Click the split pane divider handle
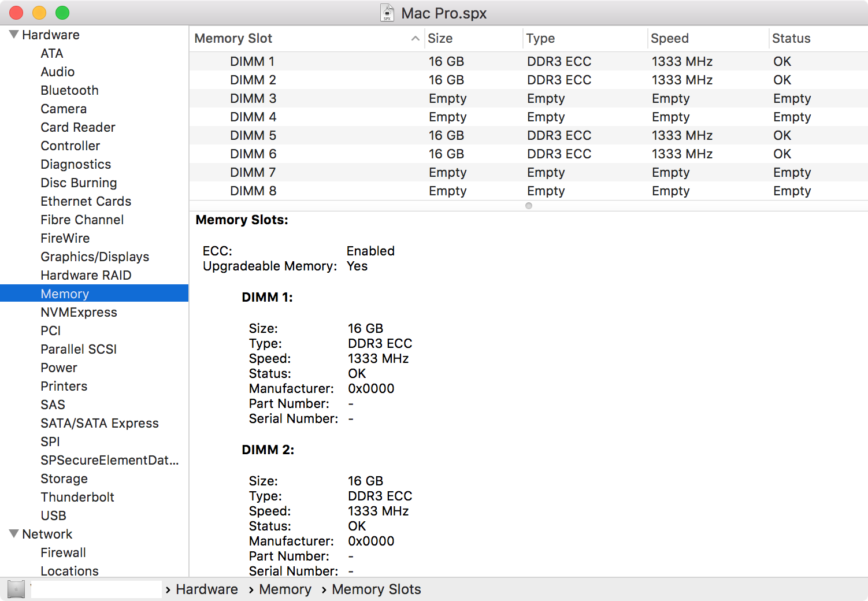Image resolution: width=868 pixels, height=601 pixels. [x=529, y=206]
